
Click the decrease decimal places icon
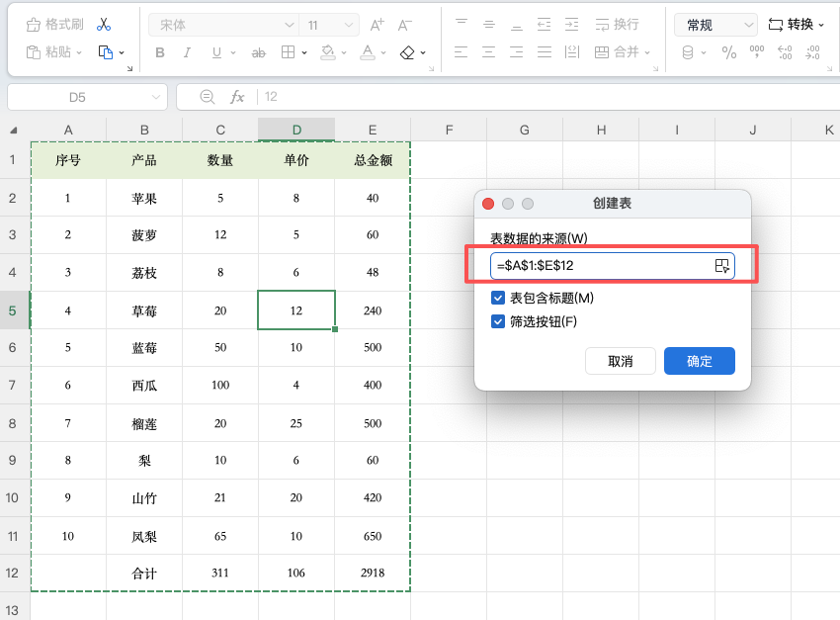click(x=812, y=52)
